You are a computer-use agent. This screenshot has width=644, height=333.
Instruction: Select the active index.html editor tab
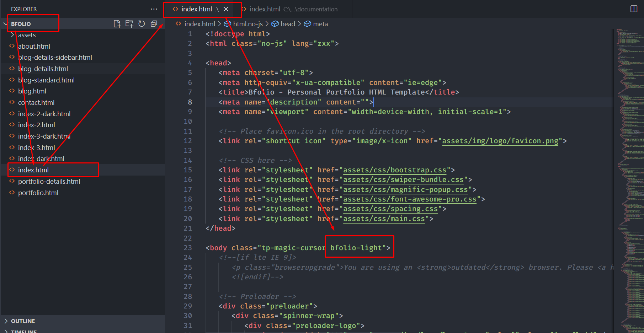point(196,9)
